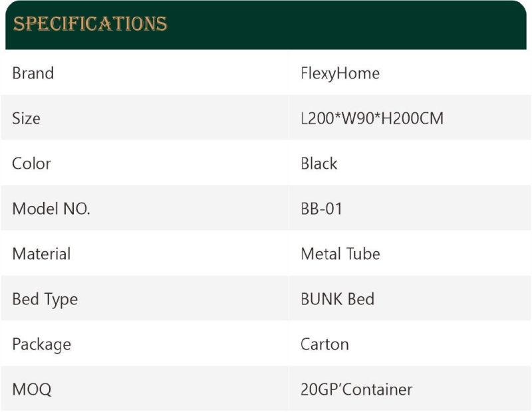Click the Metal Tube material value
This screenshot has width=532, height=412.
coord(340,254)
